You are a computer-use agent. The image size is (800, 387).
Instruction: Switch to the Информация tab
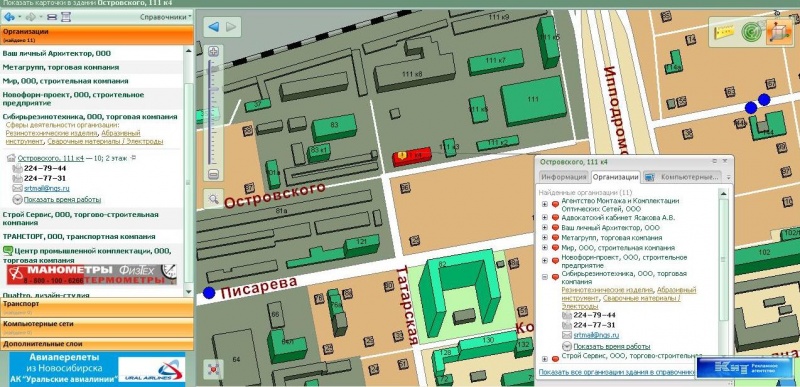(x=563, y=177)
